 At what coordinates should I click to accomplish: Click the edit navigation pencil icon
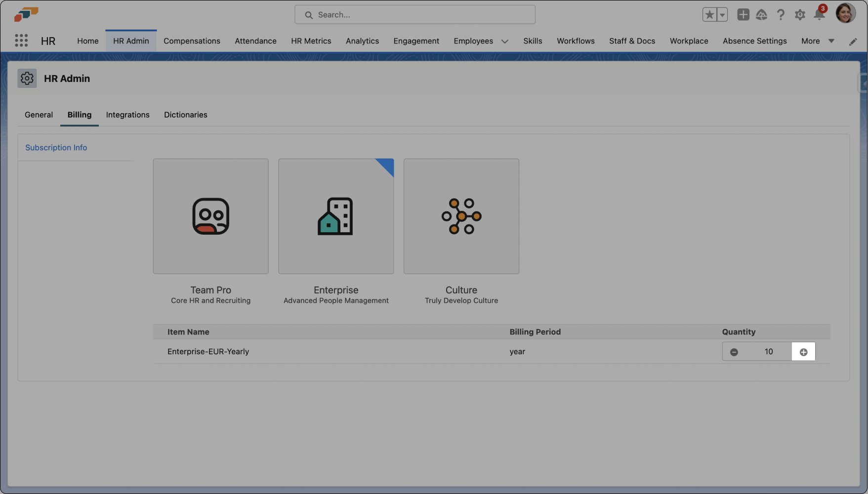pyautogui.click(x=853, y=41)
